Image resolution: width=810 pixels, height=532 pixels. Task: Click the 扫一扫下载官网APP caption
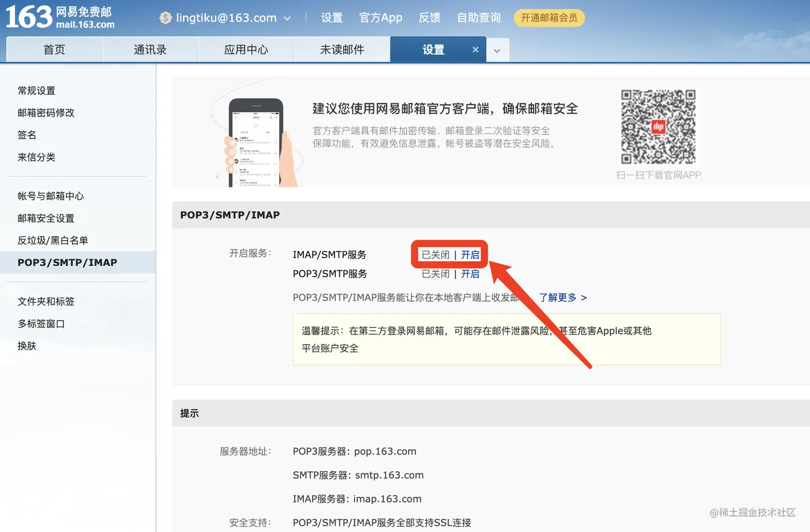658,175
